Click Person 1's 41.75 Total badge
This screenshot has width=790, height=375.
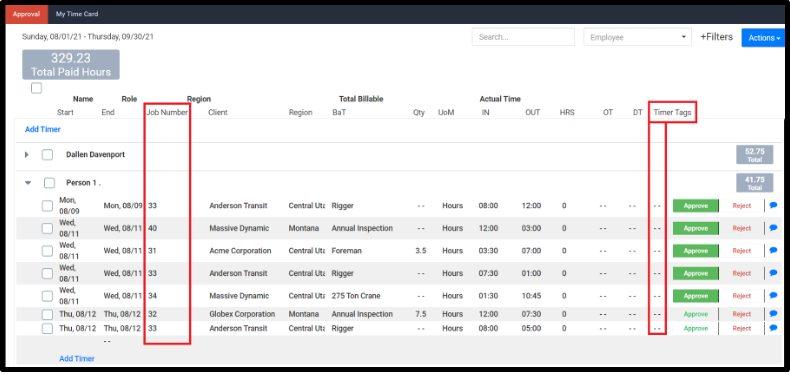point(754,183)
